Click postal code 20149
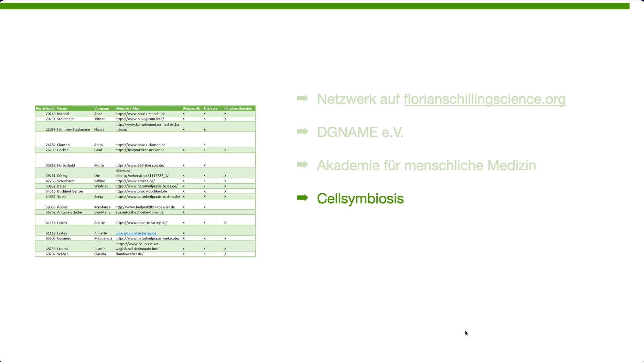Screen dimensions: 644x362 [51, 114]
